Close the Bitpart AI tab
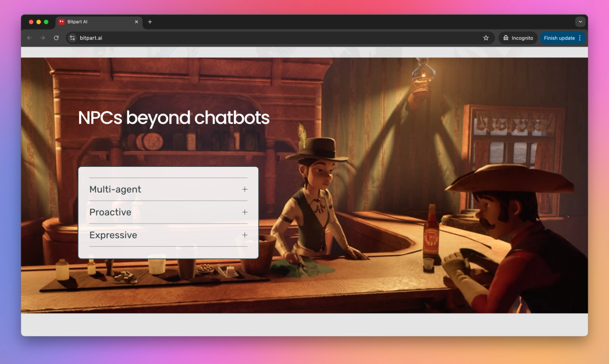 click(137, 22)
